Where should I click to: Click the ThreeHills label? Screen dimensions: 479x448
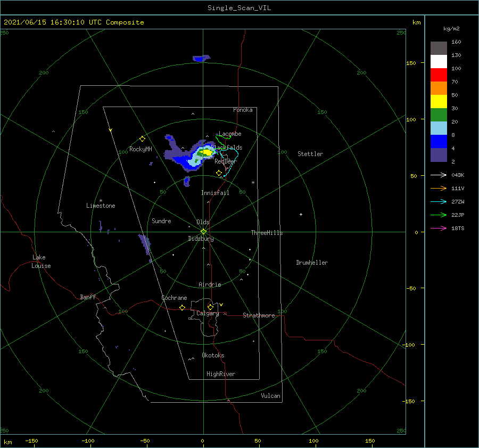267,233
